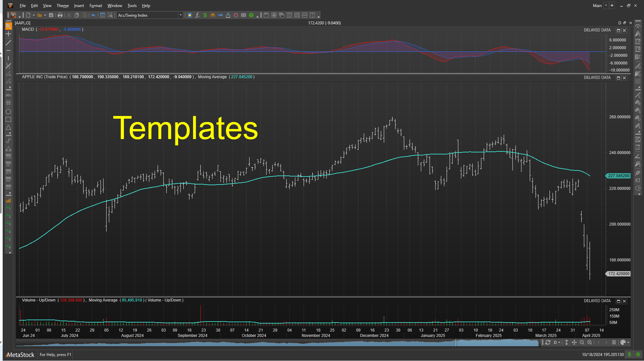Close the Volume Up/Down pane
Screen dimensions: 644x361
pos(624,301)
